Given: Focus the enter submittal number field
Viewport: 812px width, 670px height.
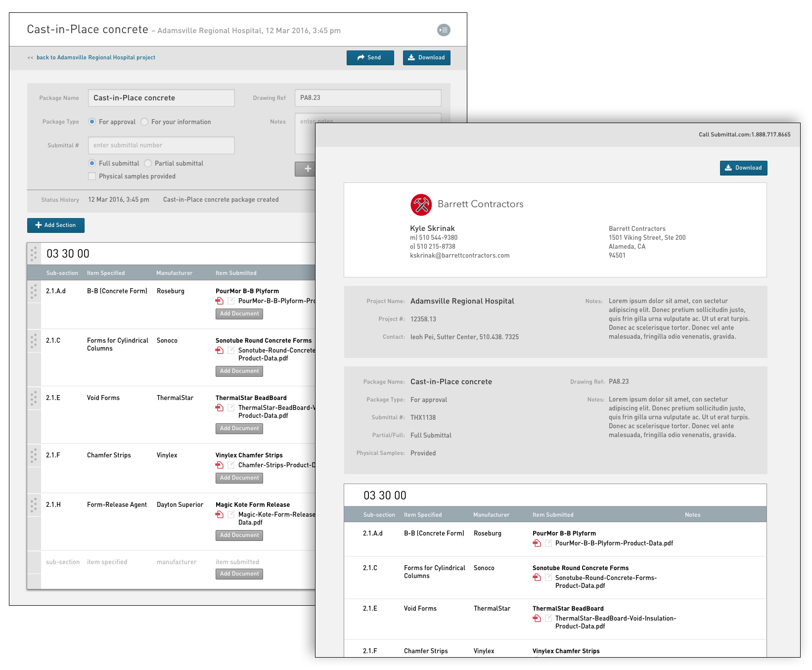Looking at the screenshot, I should tap(161, 145).
